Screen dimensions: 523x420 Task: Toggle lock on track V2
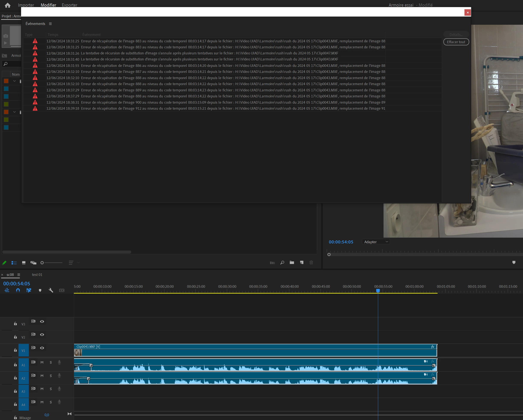[x=15, y=337]
